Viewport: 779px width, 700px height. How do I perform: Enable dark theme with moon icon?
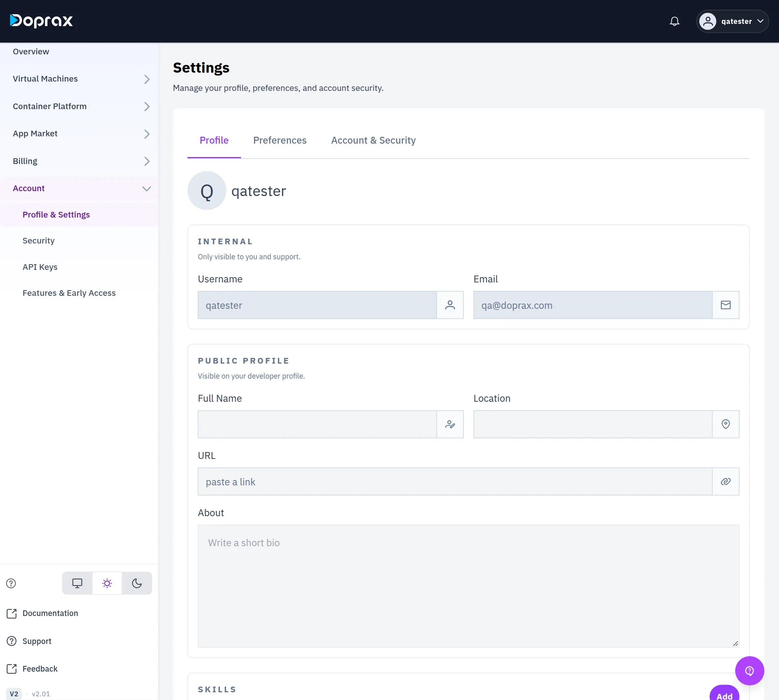click(x=137, y=583)
